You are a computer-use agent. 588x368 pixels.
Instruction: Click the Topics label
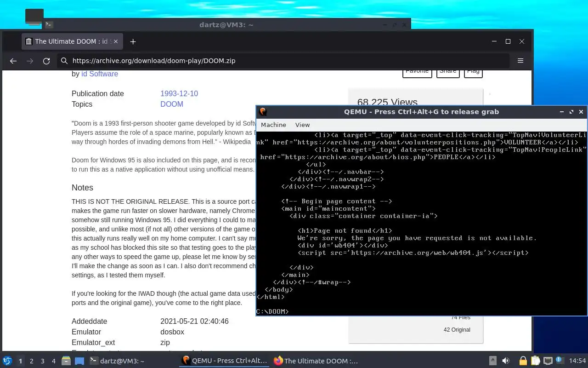tap(82, 104)
